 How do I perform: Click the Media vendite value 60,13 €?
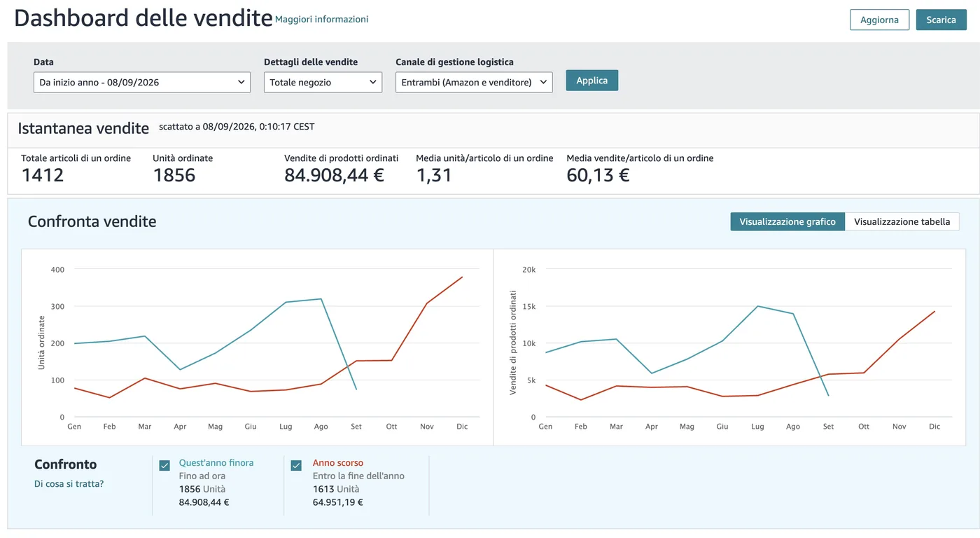click(x=598, y=175)
